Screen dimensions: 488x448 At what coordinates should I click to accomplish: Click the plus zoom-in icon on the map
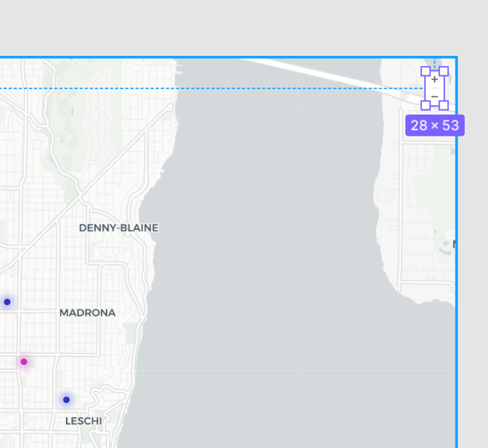click(434, 80)
